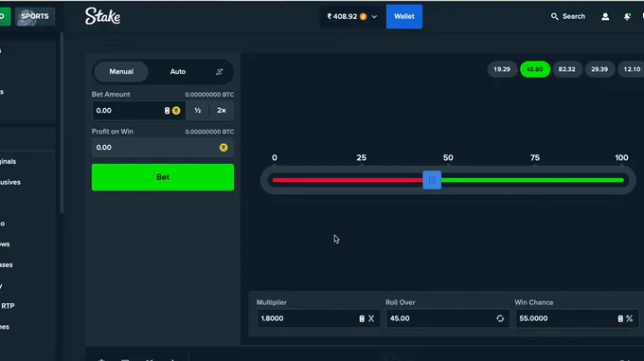Click the stepper arrows in Bet Amount field

point(167,111)
